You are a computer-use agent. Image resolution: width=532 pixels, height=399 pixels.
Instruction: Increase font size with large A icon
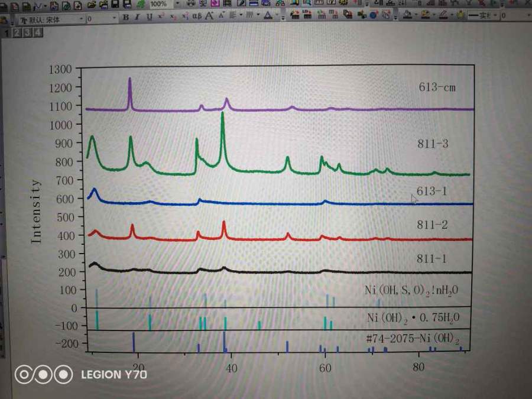point(209,16)
